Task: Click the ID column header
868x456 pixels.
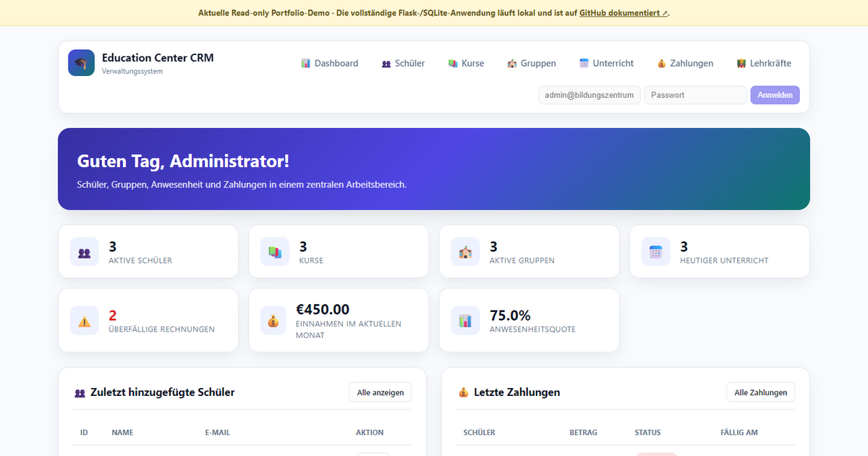Action: (84, 433)
